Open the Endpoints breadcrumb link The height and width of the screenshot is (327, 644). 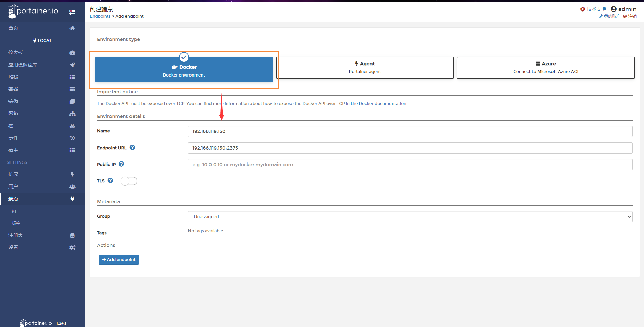click(x=100, y=16)
